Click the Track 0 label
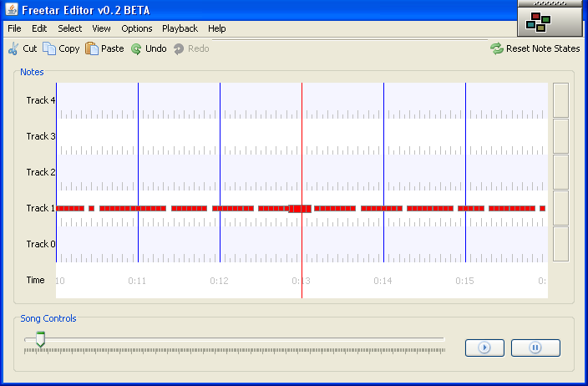This screenshot has width=588, height=386. point(40,244)
